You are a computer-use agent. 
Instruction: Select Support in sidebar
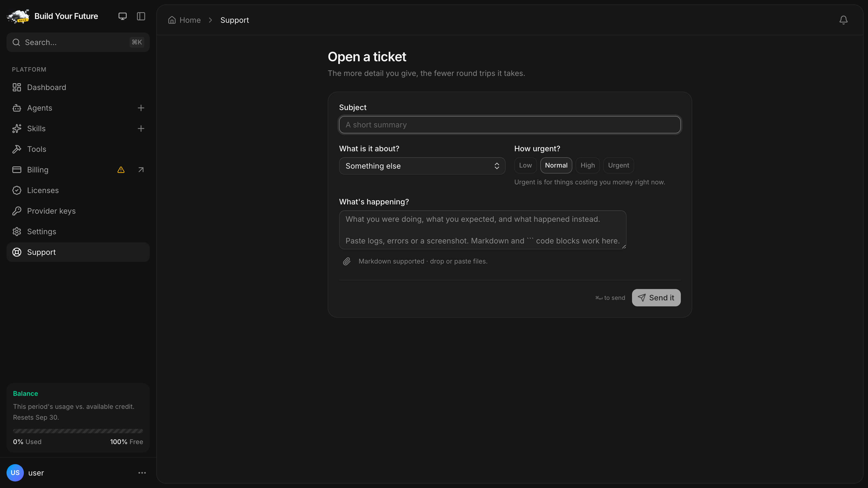click(x=78, y=252)
